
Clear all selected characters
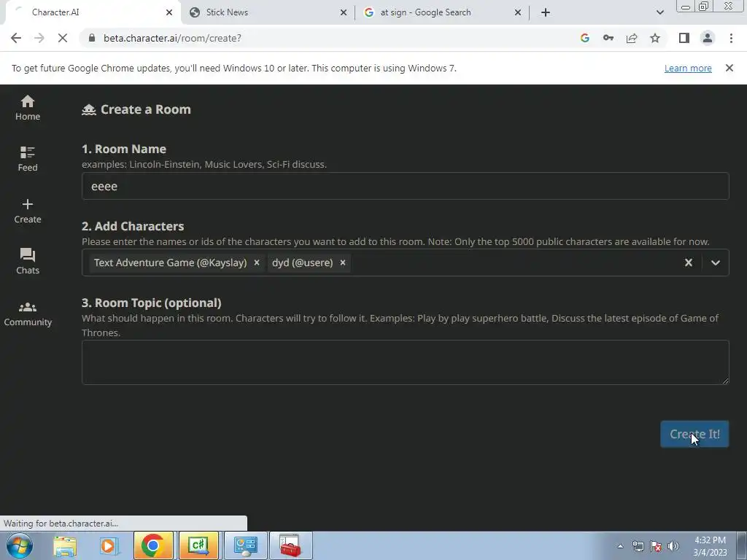pos(689,262)
